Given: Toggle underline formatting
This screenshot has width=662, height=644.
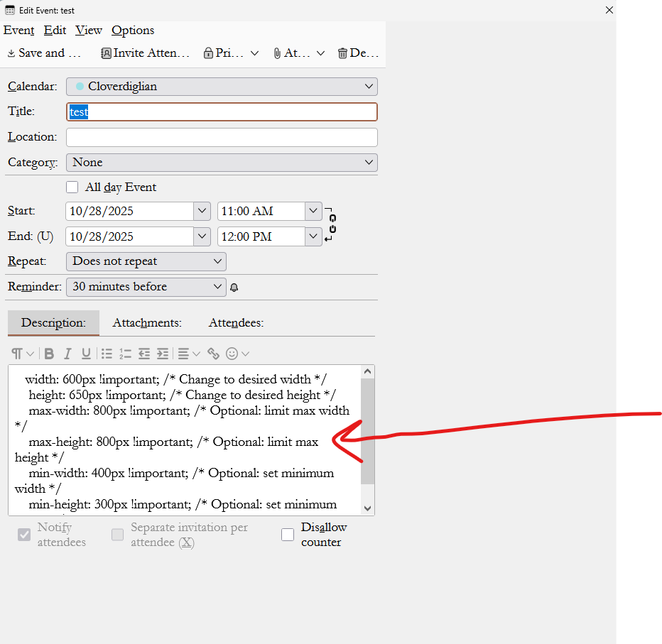Looking at the screenshot, I should click(86, 354).
